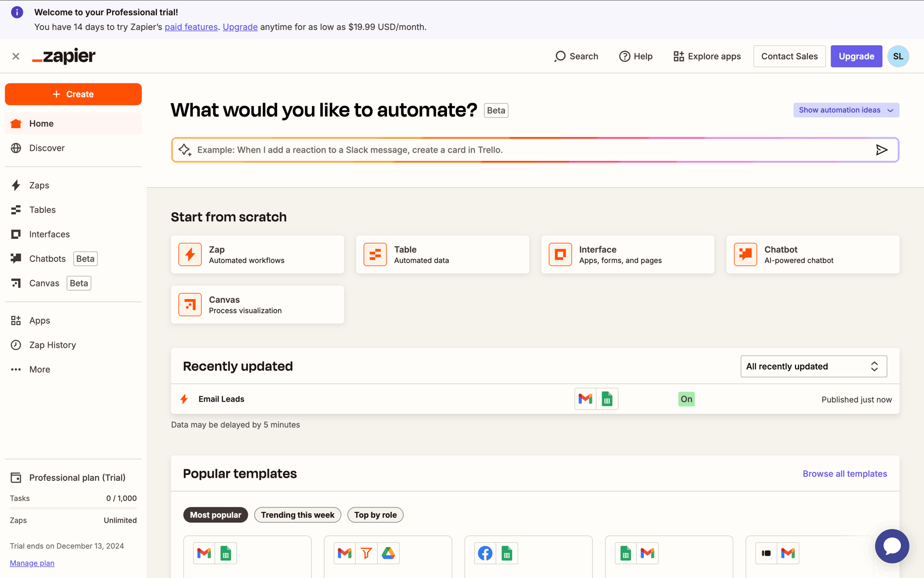This screenshot has height=578, width=924.
Task: Click Google Sheets icon in Email Leads row
Action: (x=607, y=399)
